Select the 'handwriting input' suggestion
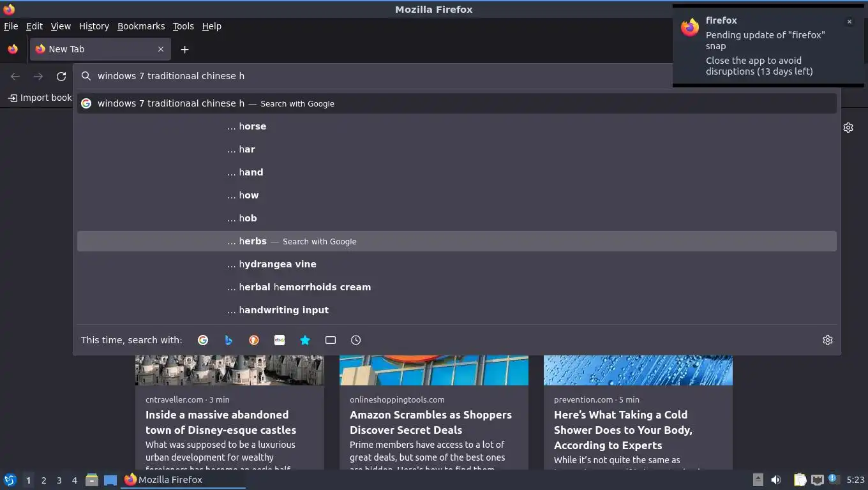The width and height of the screenshot is (868, 490). (457, 310)
